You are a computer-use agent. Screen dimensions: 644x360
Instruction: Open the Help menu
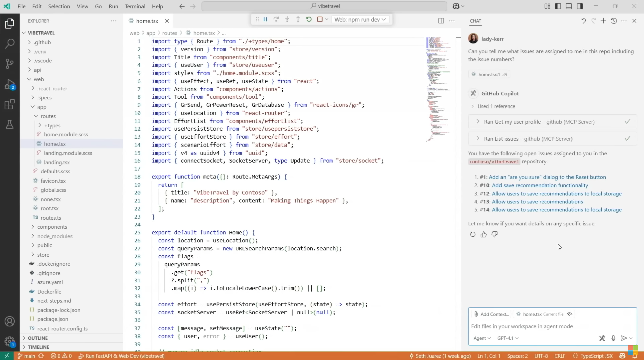pyautogui.click(x=157, y=6)
